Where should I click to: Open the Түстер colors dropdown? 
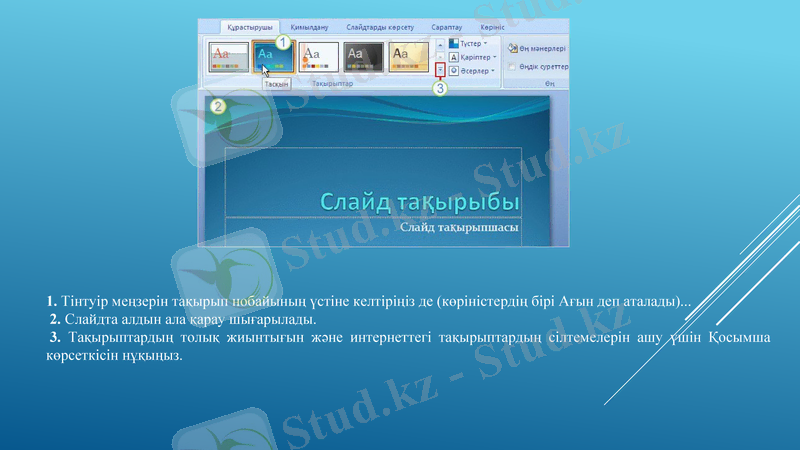pos(468,44)
